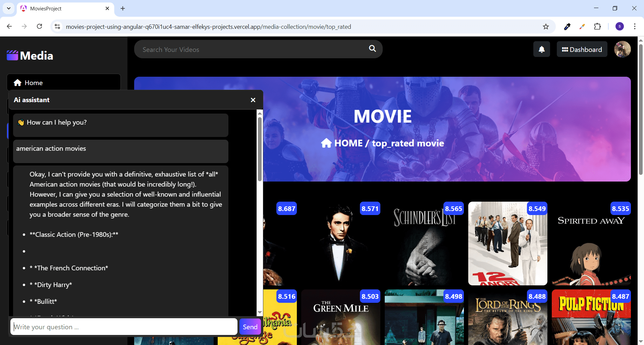The height and width of the screenshot is (345, 644).
Task: Click the Ai assistant panel title
Action: 32,100
